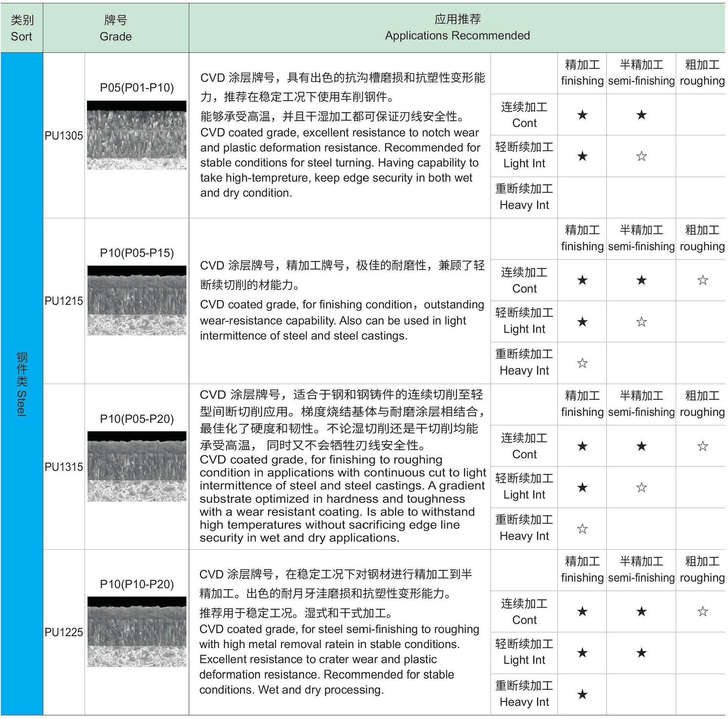Screen dimensions: 728x719
Task: Click PU1215 Cont finishing solid star
Action: pos(582,280)
